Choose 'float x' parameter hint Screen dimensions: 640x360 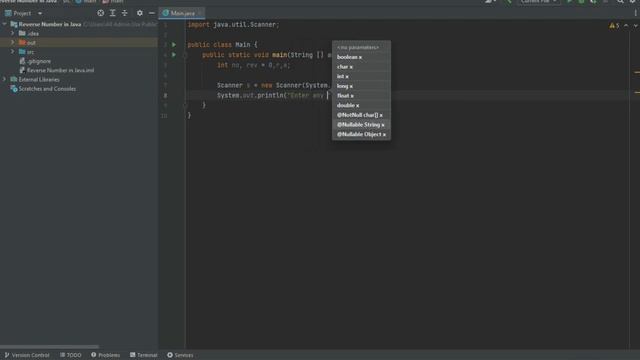pos(361,96)
